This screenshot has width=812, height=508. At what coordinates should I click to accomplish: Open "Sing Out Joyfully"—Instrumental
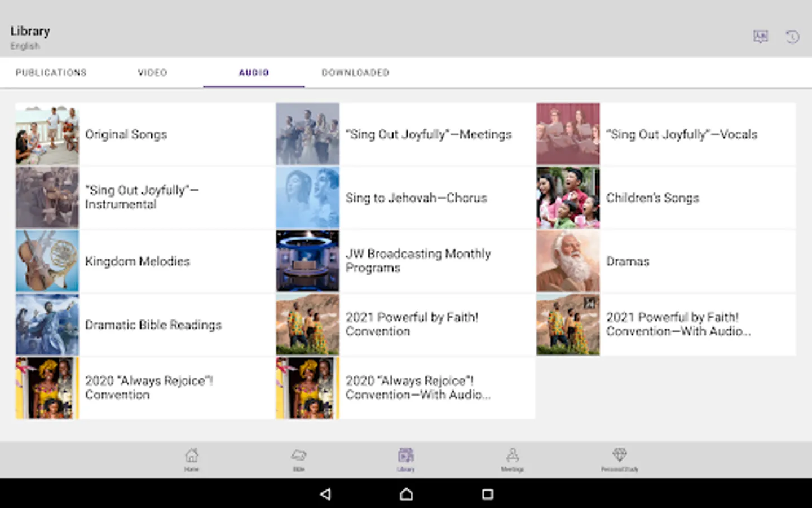pyautogui.click(x=145, y=198)
